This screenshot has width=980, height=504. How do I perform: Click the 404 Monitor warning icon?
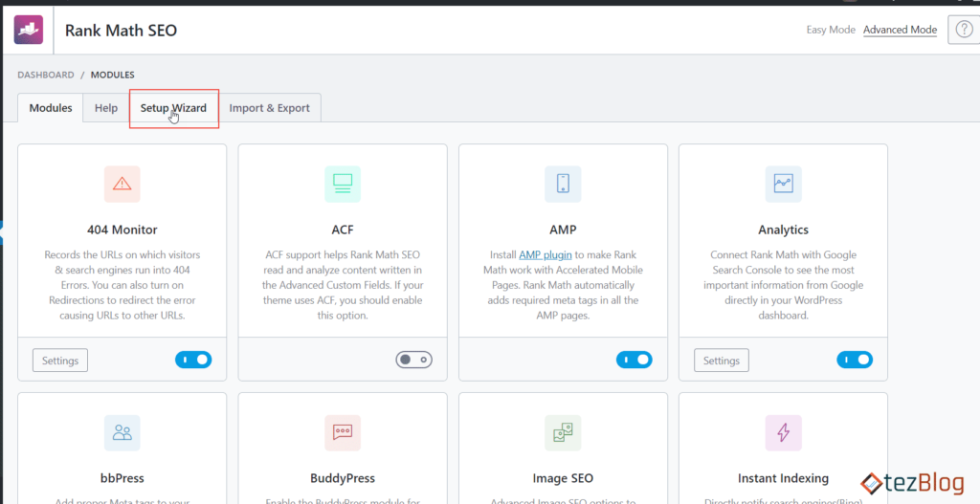click(122, 184)
